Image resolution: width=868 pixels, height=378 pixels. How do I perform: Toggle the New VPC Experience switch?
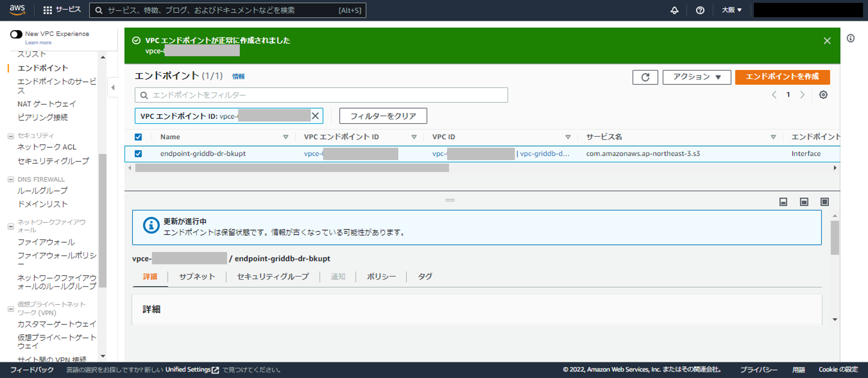[16, 34]
